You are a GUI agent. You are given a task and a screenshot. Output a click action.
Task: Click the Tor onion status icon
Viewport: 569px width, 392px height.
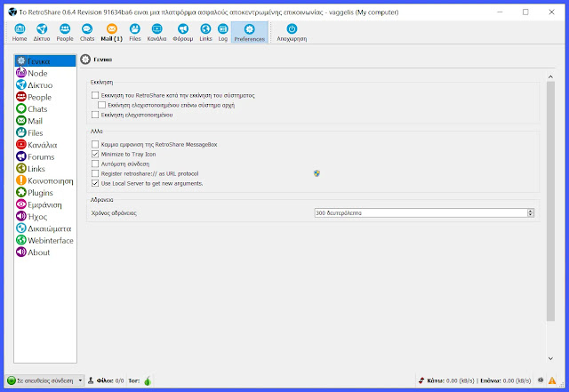point(148,380)
